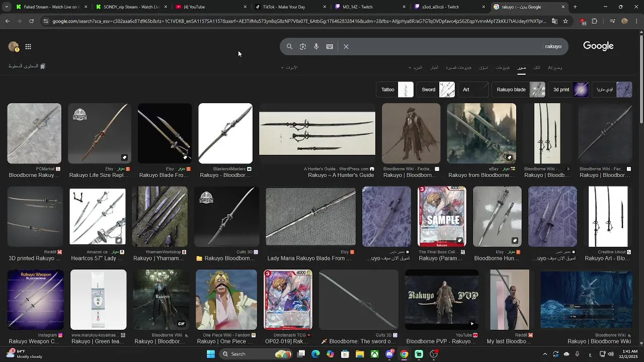Screen dimensions: 644x362
Task: Switch to the Short videos tab
Action: click(458, 67)
